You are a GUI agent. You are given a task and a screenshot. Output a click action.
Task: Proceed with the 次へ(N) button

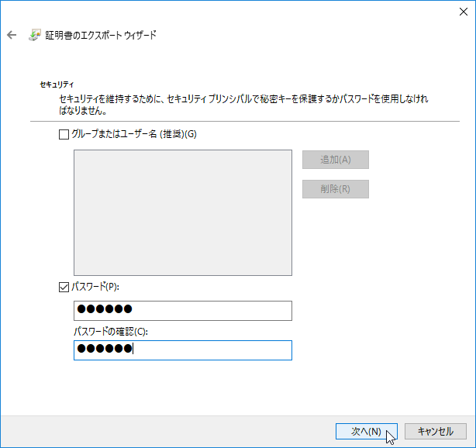(367, 431)
